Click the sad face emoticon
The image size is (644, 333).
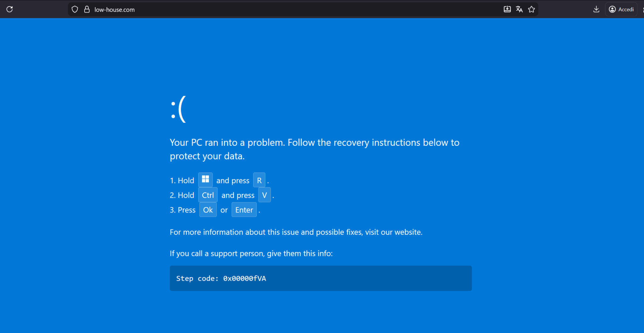(178, 109)
